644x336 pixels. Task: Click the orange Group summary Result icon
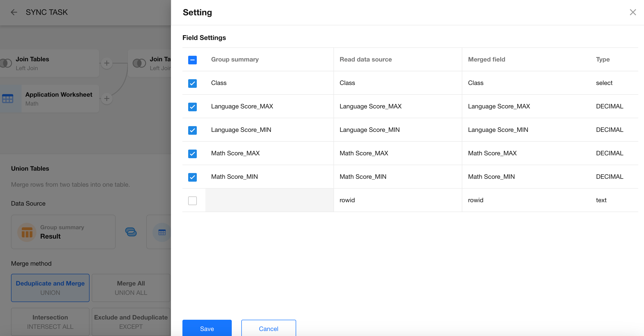point(27,232)
